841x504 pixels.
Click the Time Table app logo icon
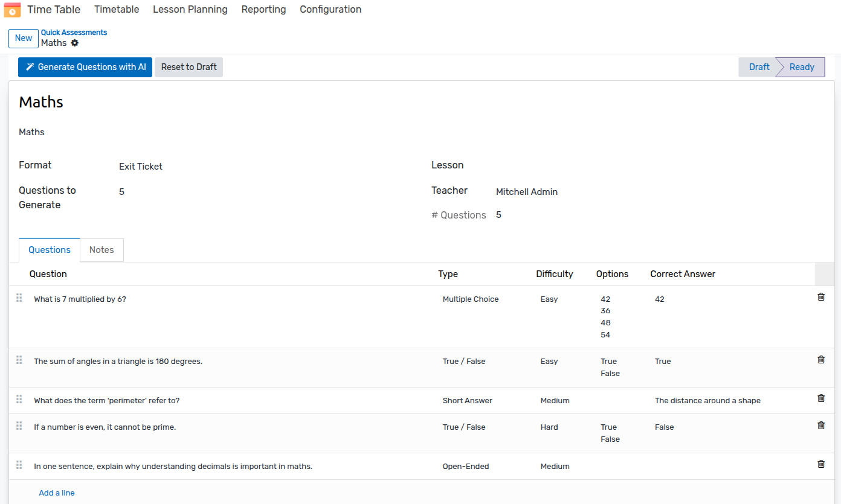coord(12,10)
